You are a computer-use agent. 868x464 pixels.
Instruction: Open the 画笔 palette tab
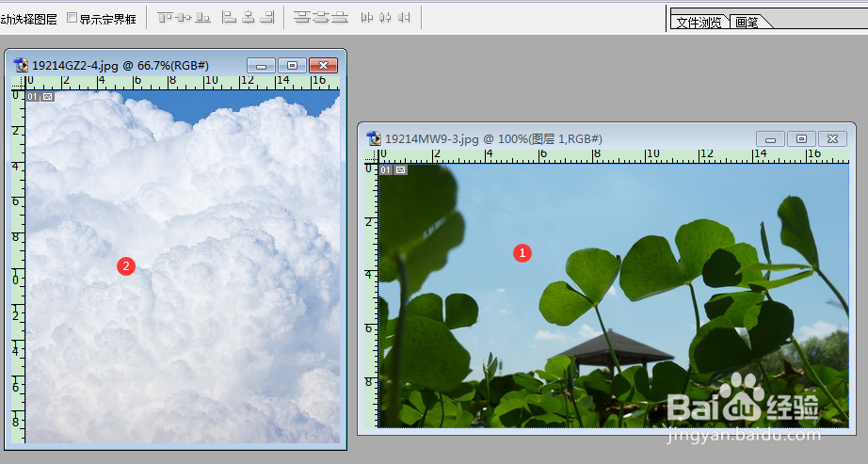tap(748, 22)
